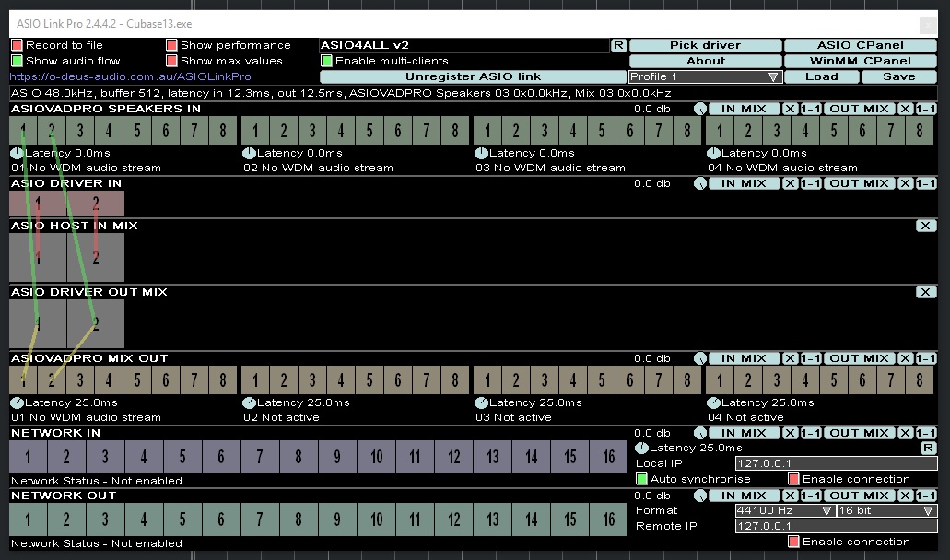Image resolution: width=950 pixels, height=560 pixels.
Task: Save the current profile
Action: 899,76
